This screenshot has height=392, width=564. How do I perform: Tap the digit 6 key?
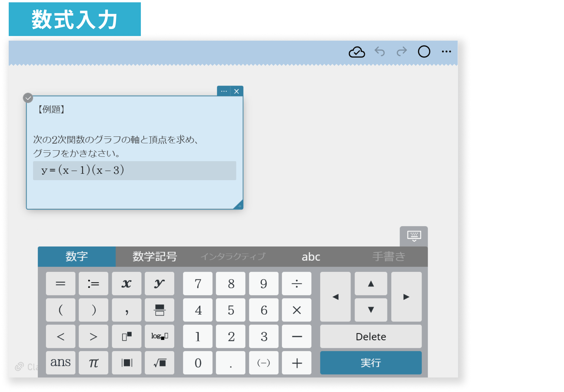click(x=264, y=310)
